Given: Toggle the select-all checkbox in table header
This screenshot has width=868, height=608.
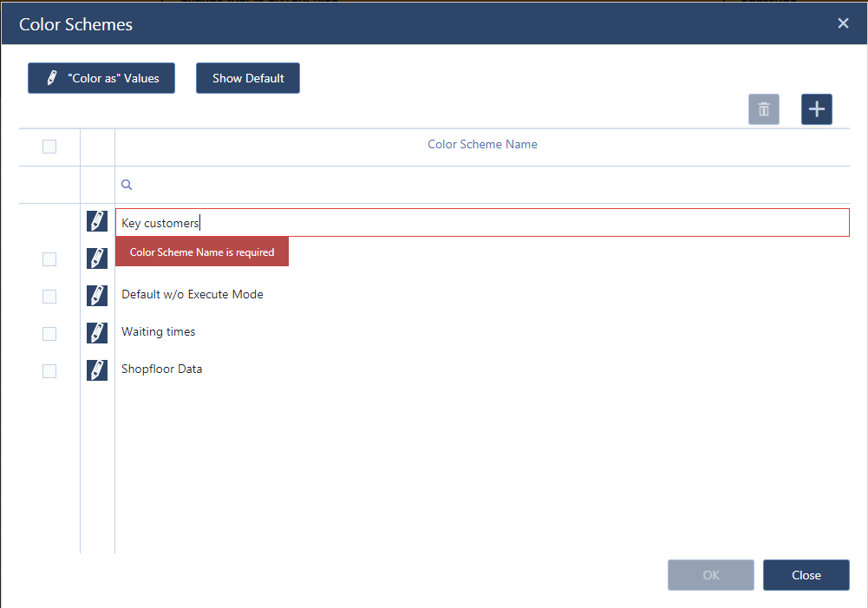Looking at the screenshot, I should pos(49,147).
